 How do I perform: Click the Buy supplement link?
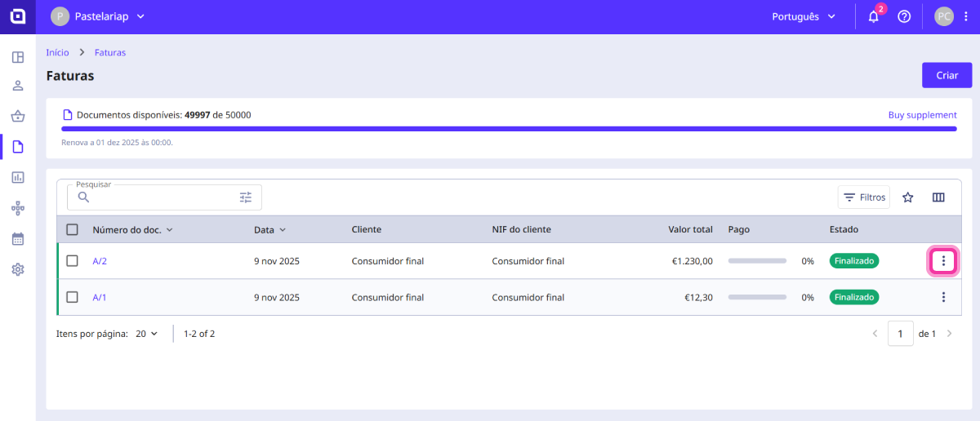[x=922, y=115]
